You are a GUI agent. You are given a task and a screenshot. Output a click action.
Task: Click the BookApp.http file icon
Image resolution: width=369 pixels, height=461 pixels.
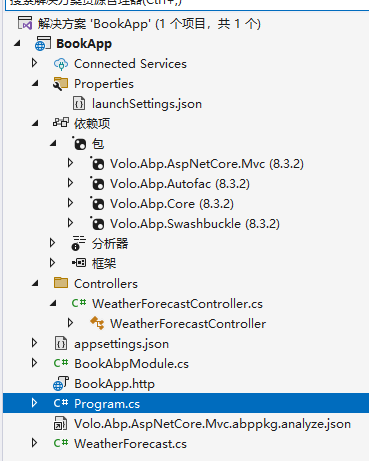61,384
